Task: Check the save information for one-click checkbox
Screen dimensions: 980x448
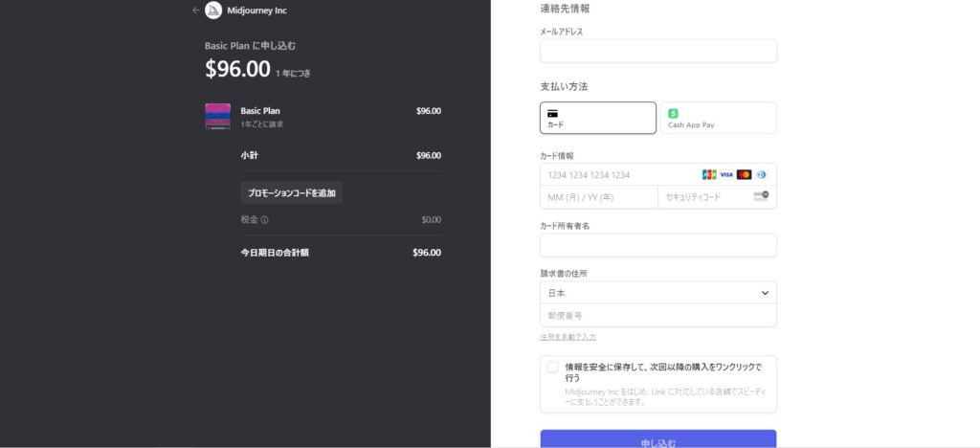Action: click(552, 367)
